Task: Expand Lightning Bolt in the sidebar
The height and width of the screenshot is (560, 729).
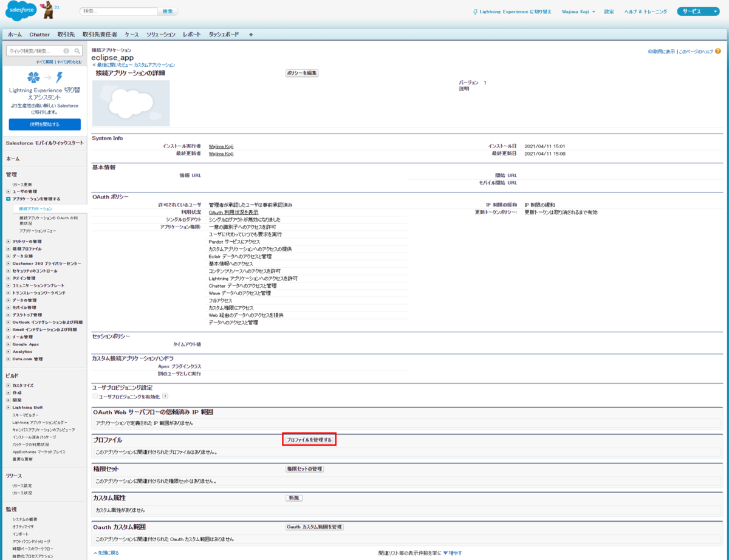Action: tap(8, 407)
